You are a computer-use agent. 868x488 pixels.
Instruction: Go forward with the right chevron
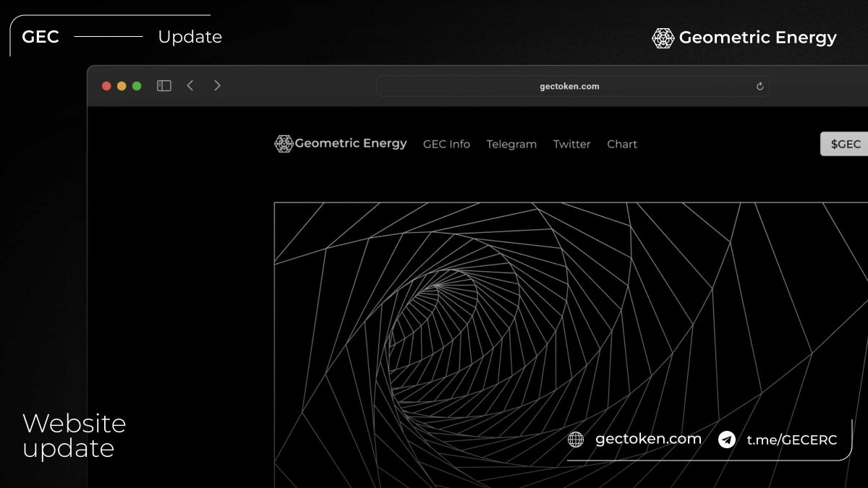(x=217, y=85)
